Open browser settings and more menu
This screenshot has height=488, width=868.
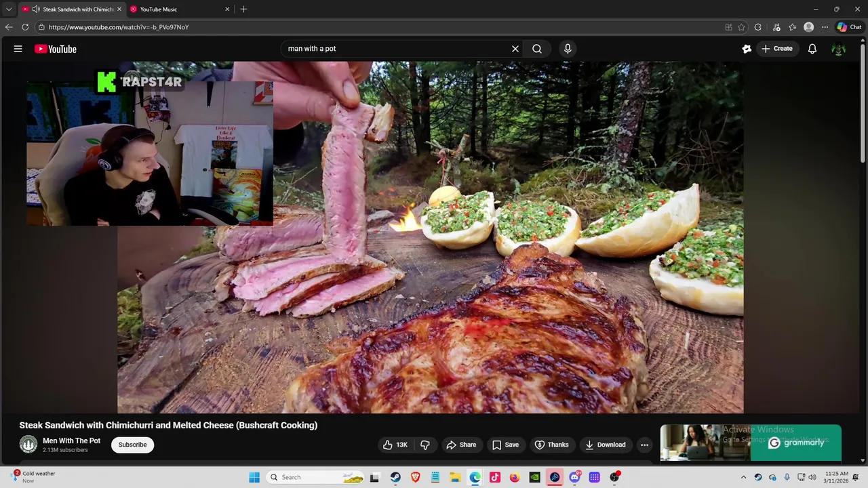[825, 27]
